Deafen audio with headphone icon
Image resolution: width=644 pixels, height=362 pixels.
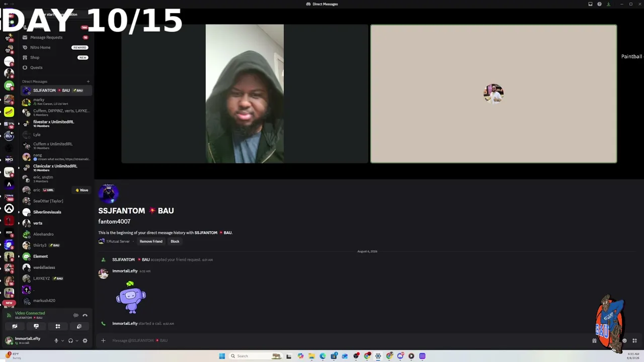[x=70, y=340]
